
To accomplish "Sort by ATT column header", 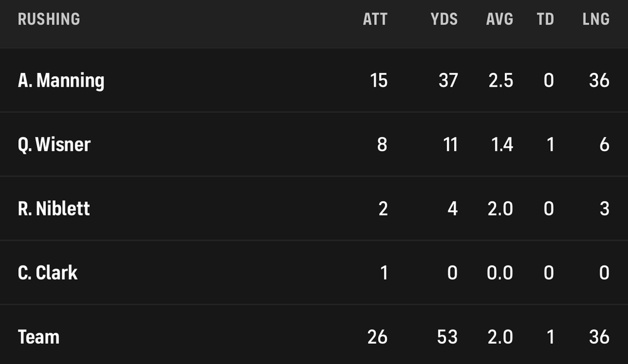I will (x=375, y=19).
